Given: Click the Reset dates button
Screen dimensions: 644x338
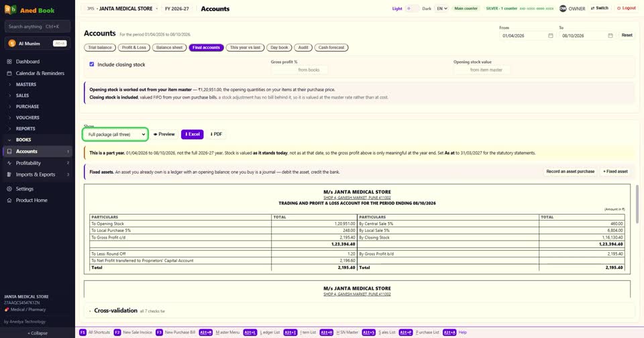Looking at the screenshot, I should 627,36.
